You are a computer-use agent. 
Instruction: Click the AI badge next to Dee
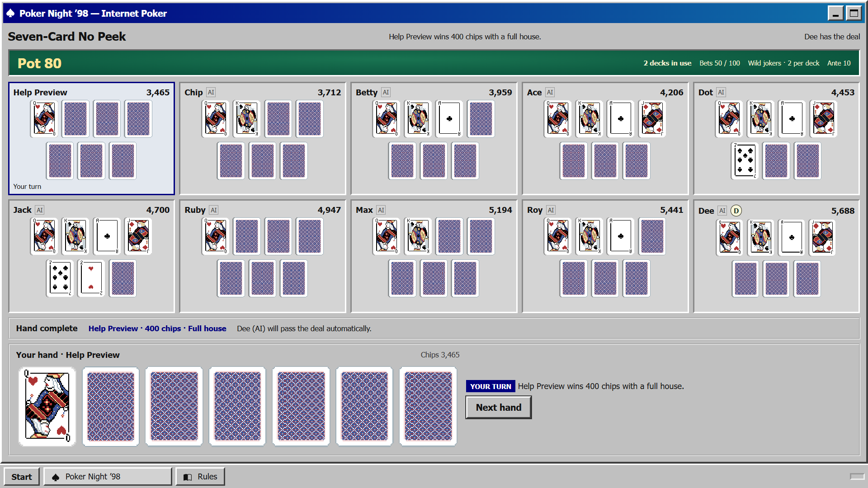pos(722,211)
